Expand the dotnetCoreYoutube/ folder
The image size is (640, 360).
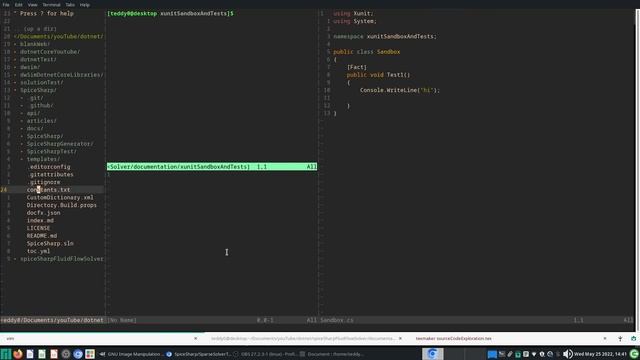pyautogui.click(x=49, y=52)
